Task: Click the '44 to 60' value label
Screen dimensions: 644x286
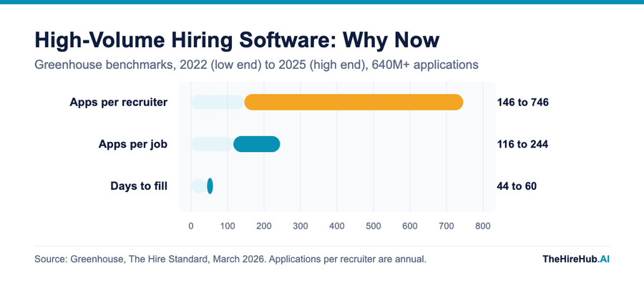Action: click(517, 186)
